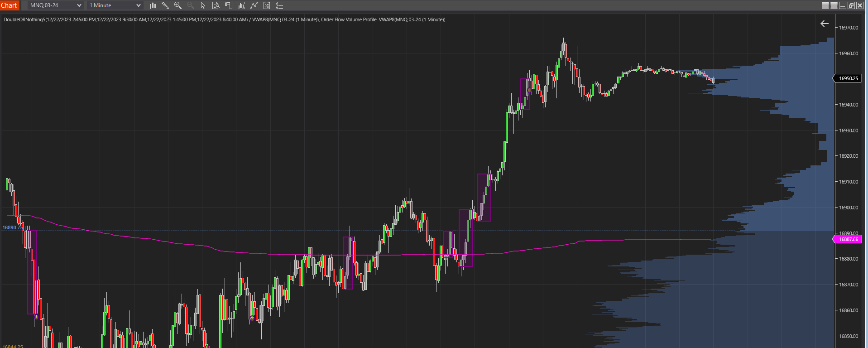Open the chart bar style selector icon

point(153,5)
